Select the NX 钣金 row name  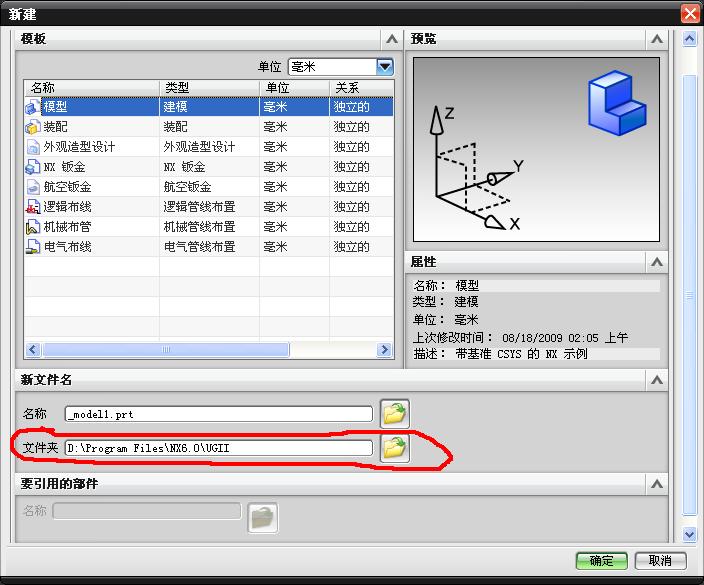(64, 167)
